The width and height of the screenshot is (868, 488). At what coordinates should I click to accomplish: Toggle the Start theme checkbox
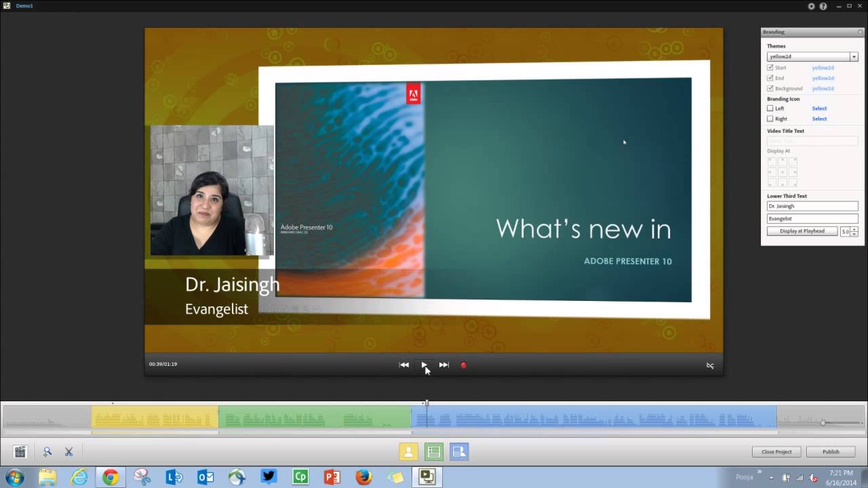coord(770,68)
